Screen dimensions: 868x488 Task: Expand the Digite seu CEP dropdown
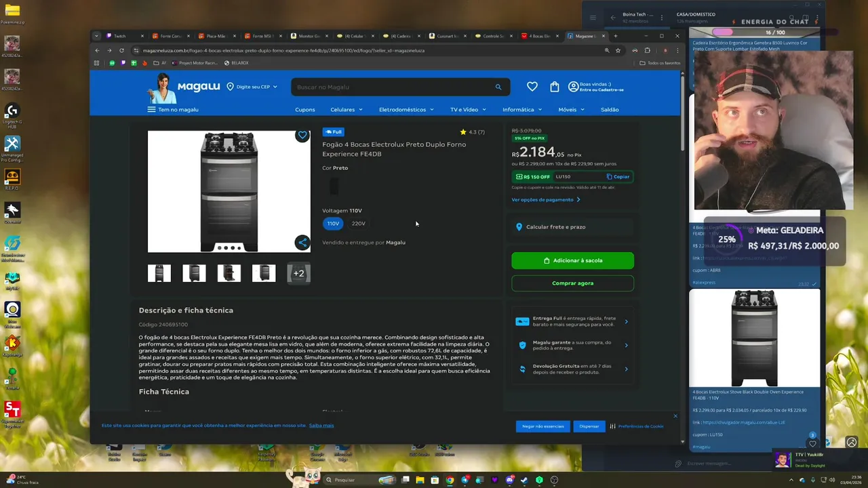tap(252, 87)
